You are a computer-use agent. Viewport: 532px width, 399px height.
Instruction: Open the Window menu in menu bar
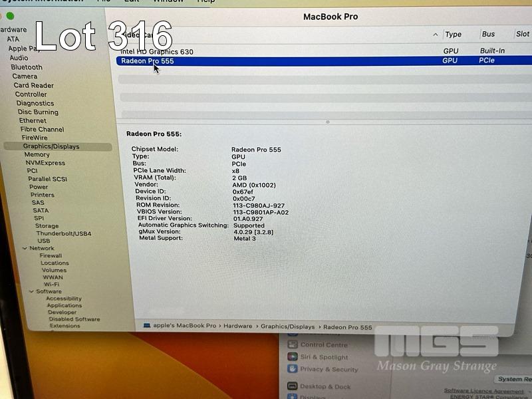(168, 1)
